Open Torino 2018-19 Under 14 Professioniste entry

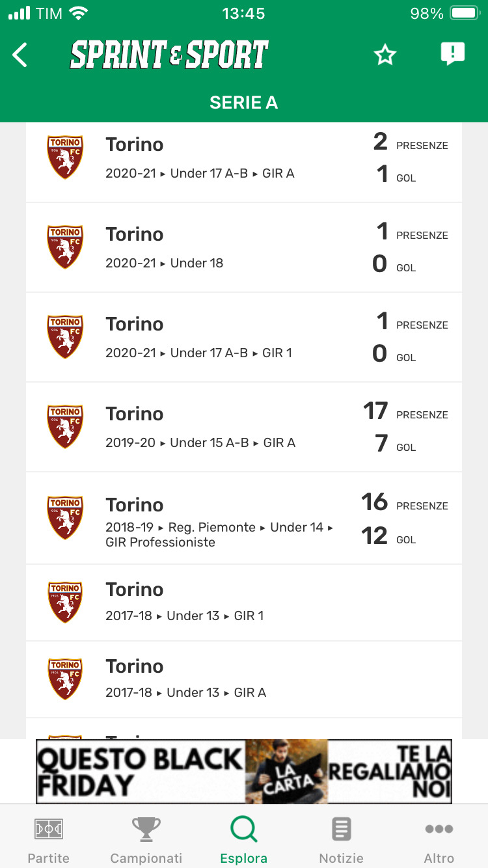(x=244, y=518)
